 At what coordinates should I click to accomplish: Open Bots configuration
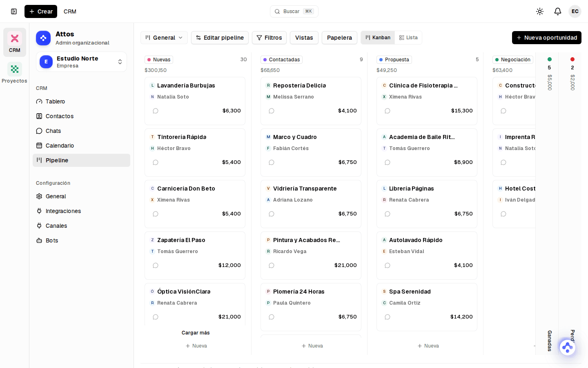click(x=81, y=240)
